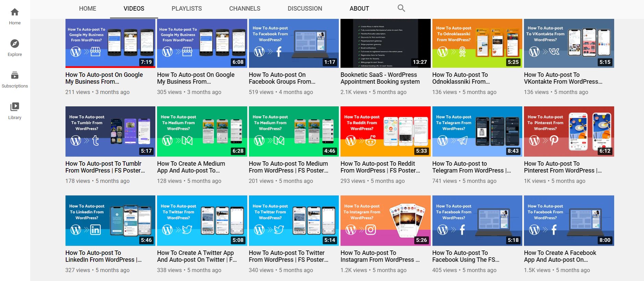Play the 4:46 Medium auto-post thumbnail

click(x=294, y=131)
